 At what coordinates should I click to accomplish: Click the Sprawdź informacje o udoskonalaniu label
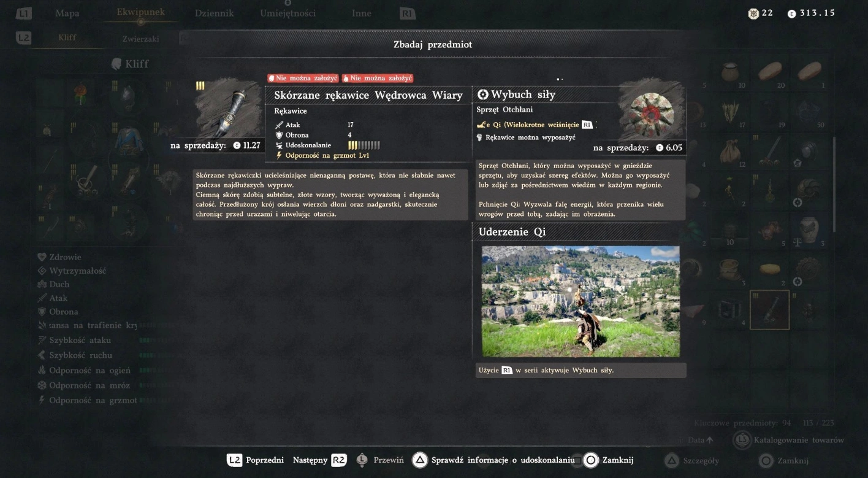tap(503, 460)
